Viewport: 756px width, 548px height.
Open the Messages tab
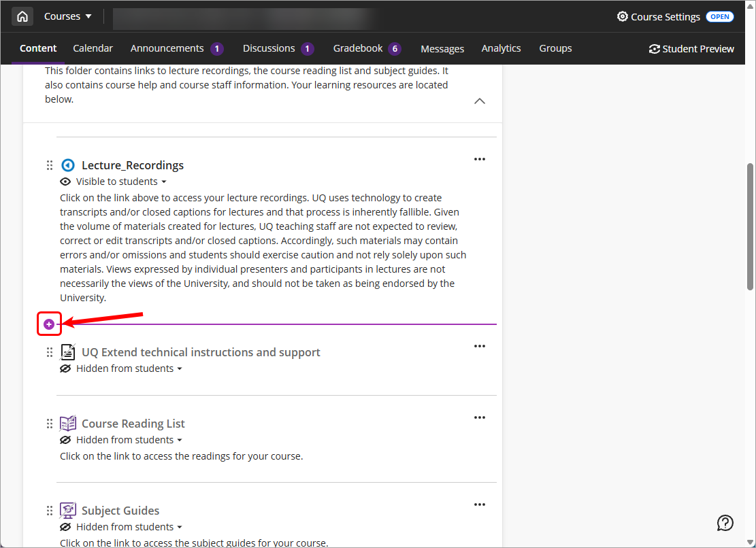point(442,49)
